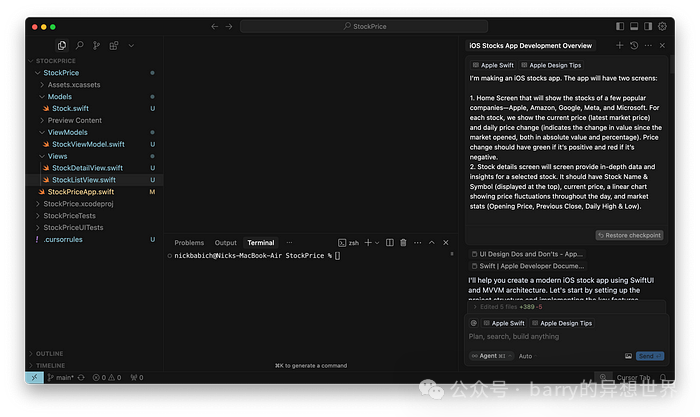The width and height of the screenshot is (700, 417).
Task: Send the chat message
Action: (x=650, y=356)
